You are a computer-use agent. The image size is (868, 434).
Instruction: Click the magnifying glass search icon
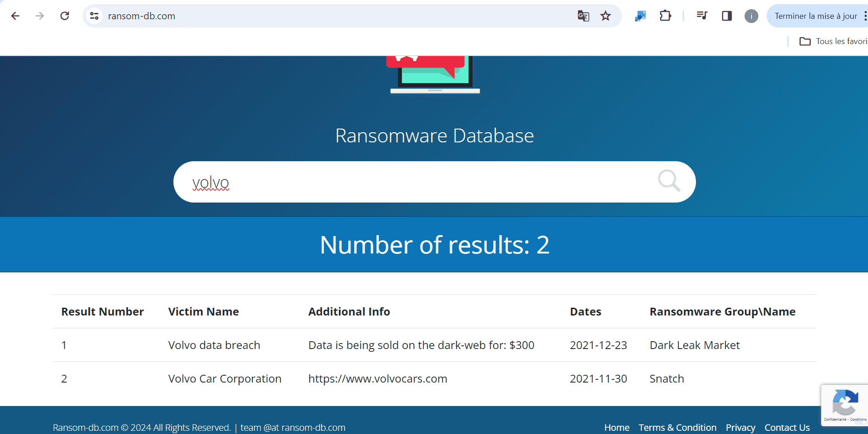pyautogui.click(x=669, y=180)
